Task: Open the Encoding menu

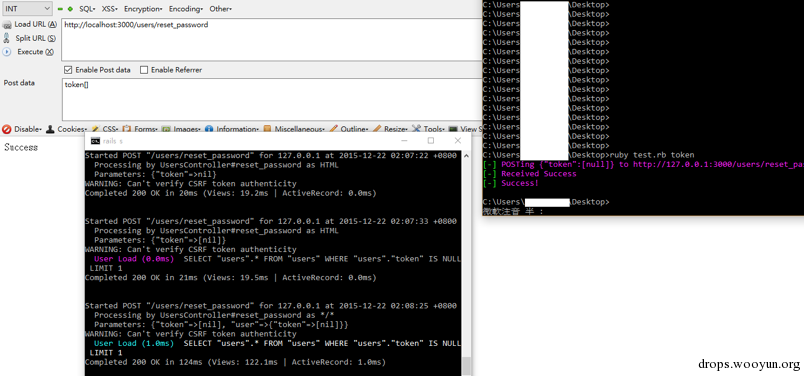Action: pos(186,9)
